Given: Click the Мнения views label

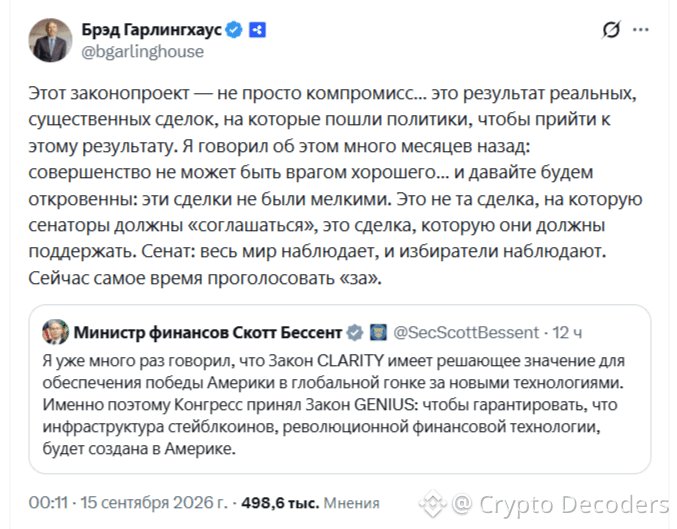Looking at the screenshot, I should tap(351, 503).
